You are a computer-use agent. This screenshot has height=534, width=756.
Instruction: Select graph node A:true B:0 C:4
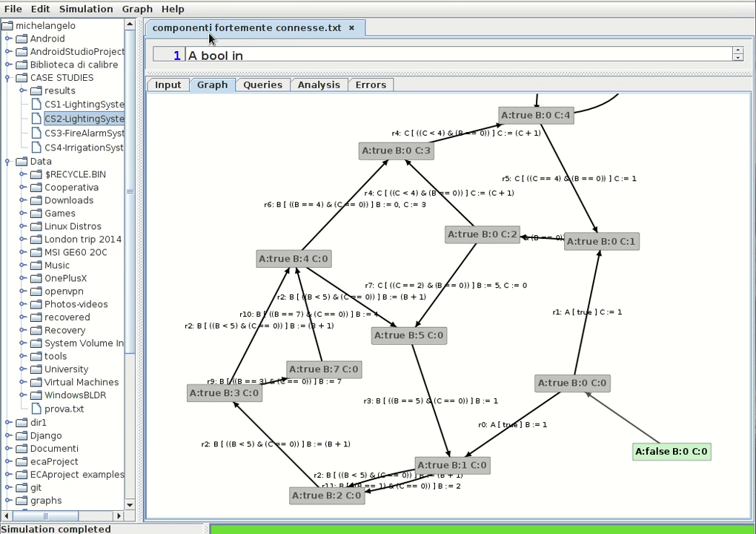(536, 116)
